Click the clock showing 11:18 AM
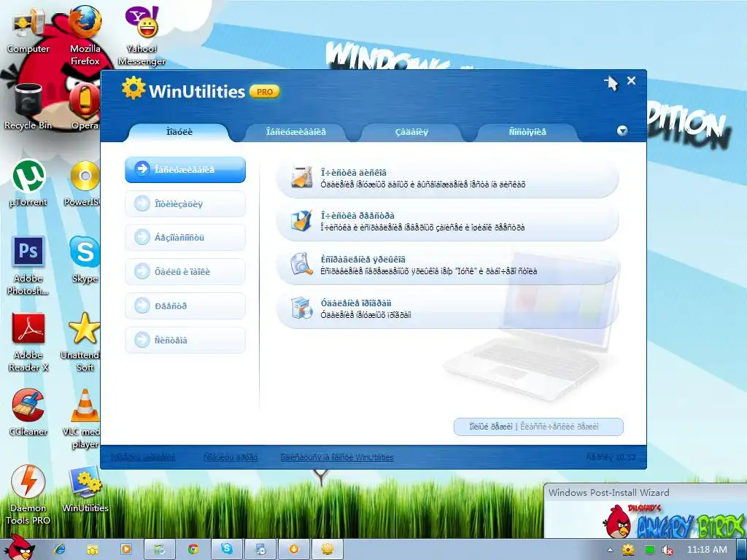747x560 pixels. coord(707,550)
